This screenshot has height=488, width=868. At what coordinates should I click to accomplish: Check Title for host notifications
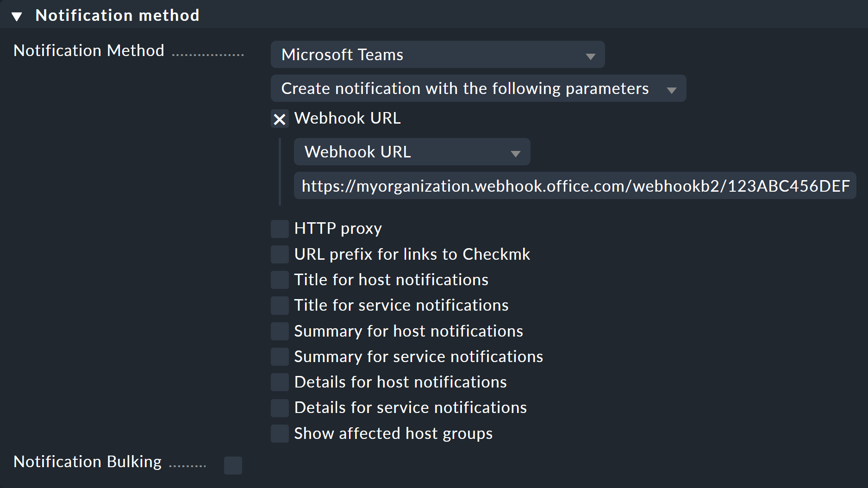pyautogui.click(x=280, y=280)
